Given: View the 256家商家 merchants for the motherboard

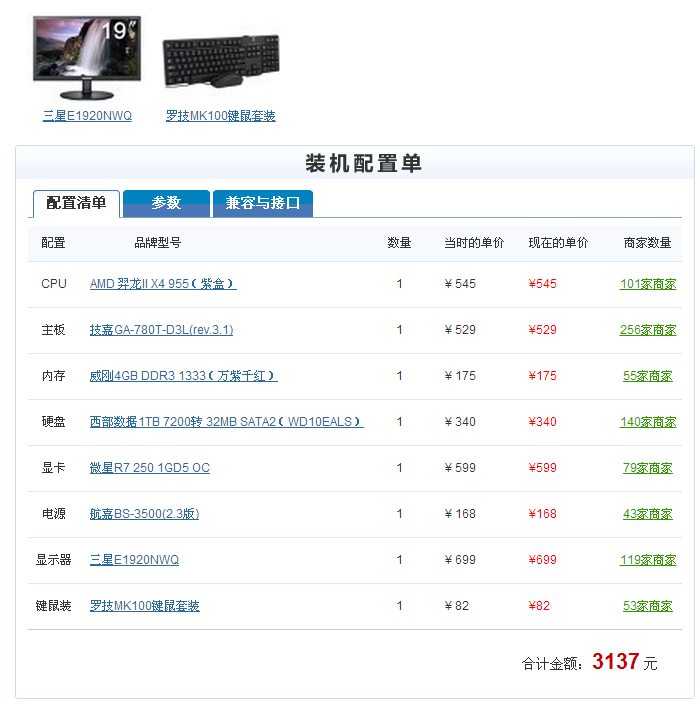Looking at the screenshot, I should [648, 330].
